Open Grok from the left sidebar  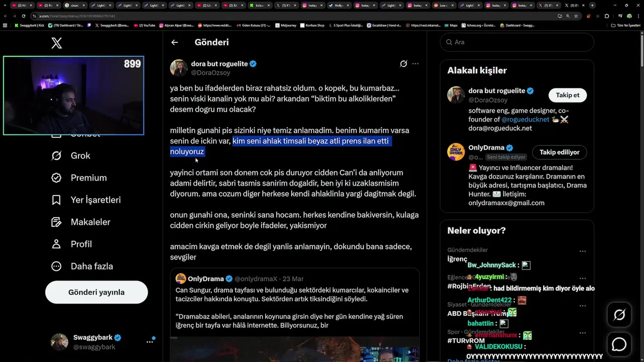(x=71, y=156)
